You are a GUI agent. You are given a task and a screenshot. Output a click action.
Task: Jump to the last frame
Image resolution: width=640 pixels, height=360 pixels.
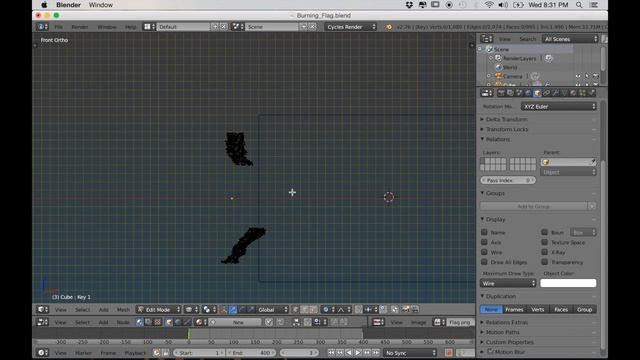376,353
